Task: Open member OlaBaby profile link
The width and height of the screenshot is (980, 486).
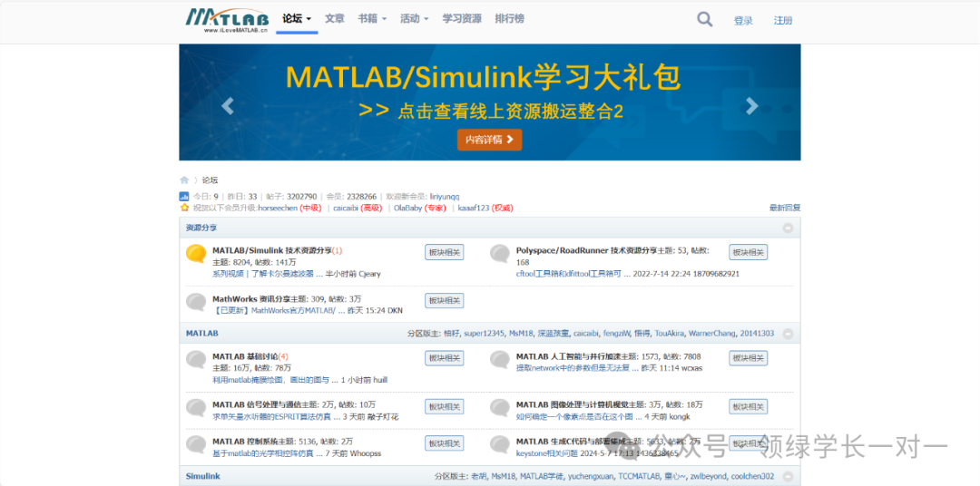Action: (x=408, y=208)
